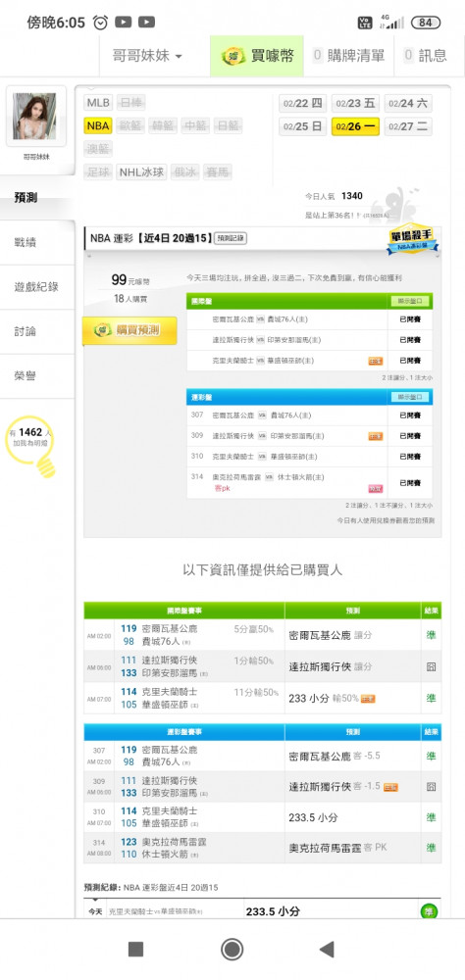Click the 囧 result in 運彩盤賽事 game 309 row
Viewport: 465px width, 980px height.
(x=432, y=787)
